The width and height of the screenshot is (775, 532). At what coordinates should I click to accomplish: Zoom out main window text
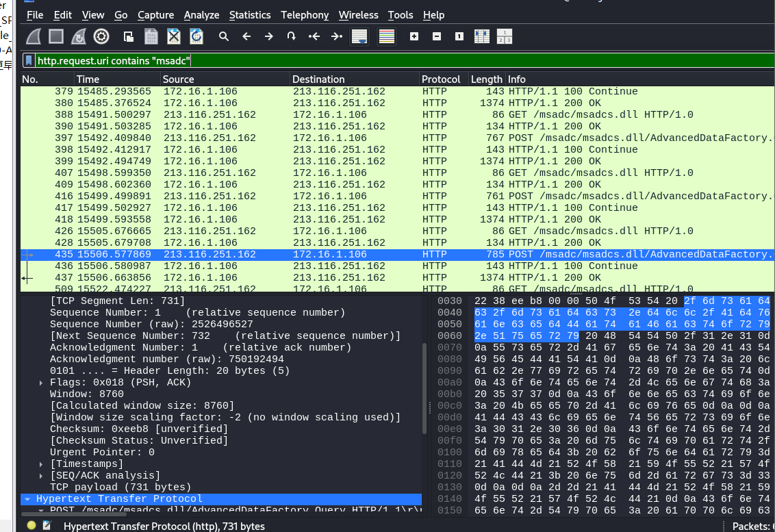436,36
